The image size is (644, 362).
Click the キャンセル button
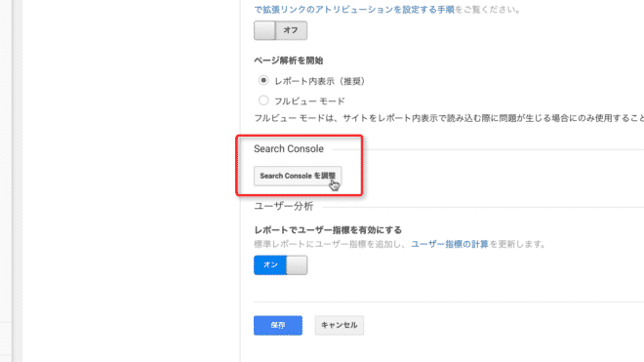(339, 325)
